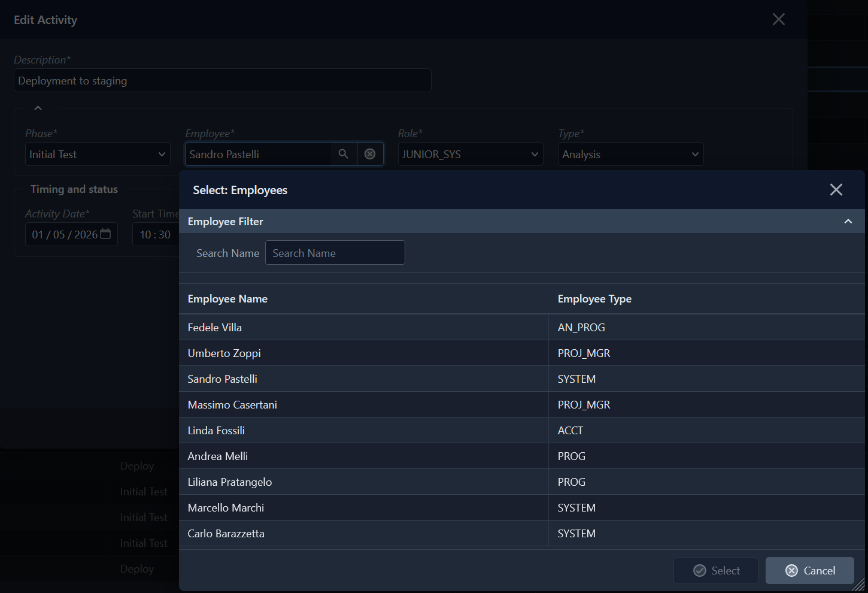Close the Select: Employees dialog
The image size is (868, 593).
point(836,190)
